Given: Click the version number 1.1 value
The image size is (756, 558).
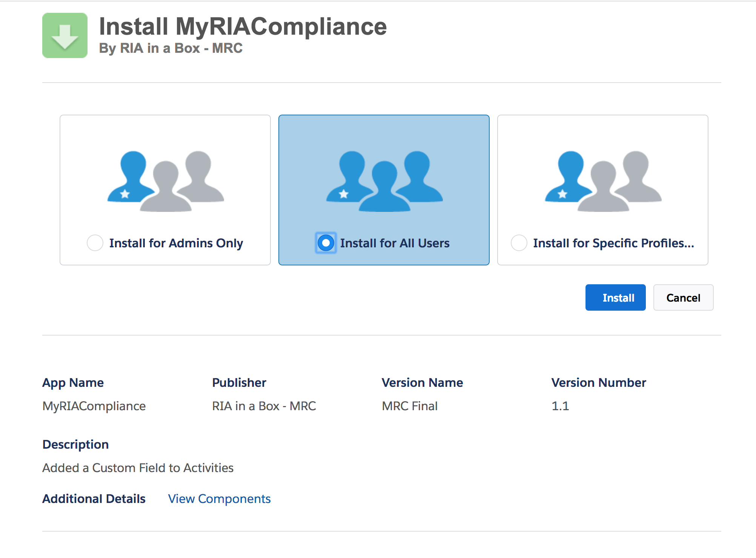Looking at the screenshot, I should (560, 406).
